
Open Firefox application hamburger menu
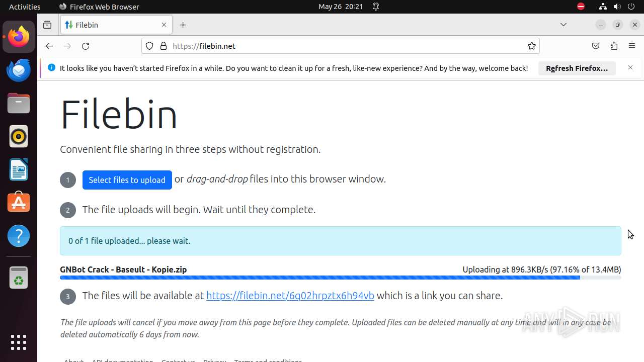632,46
